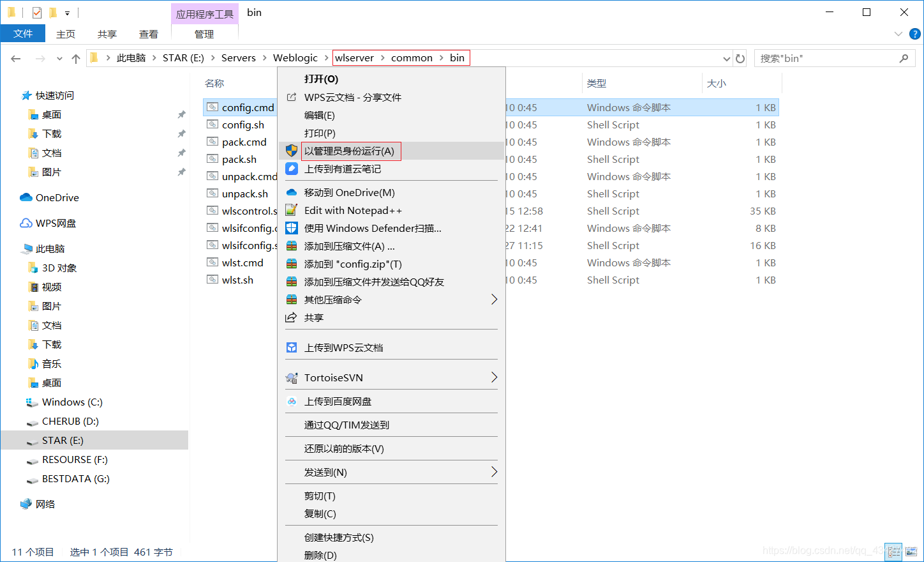Image resolution: width=924 pixels, height=562 pixels.
Task: Expand the 发送到(N) submenu arrow
Action: click(x=494, y=472)
